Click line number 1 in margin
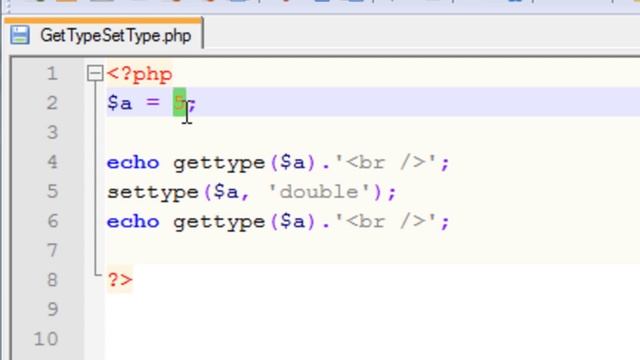 click(x=52, y=74)
